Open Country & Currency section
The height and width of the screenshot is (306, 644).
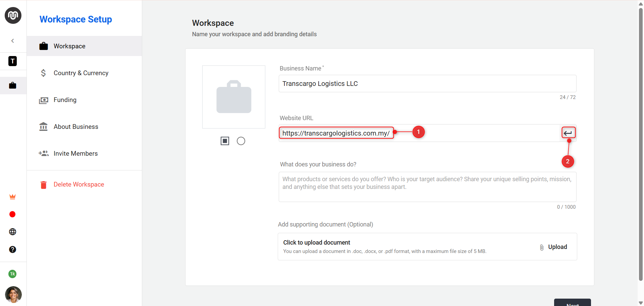[x=85, y=73]
